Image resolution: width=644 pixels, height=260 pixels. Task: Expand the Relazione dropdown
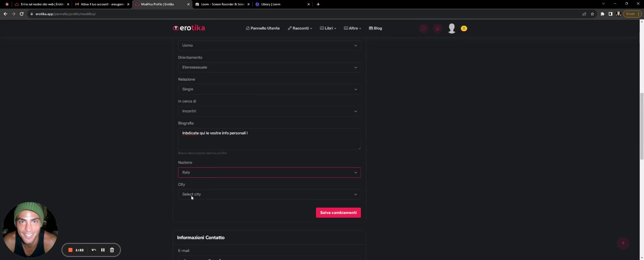(269, 89)
